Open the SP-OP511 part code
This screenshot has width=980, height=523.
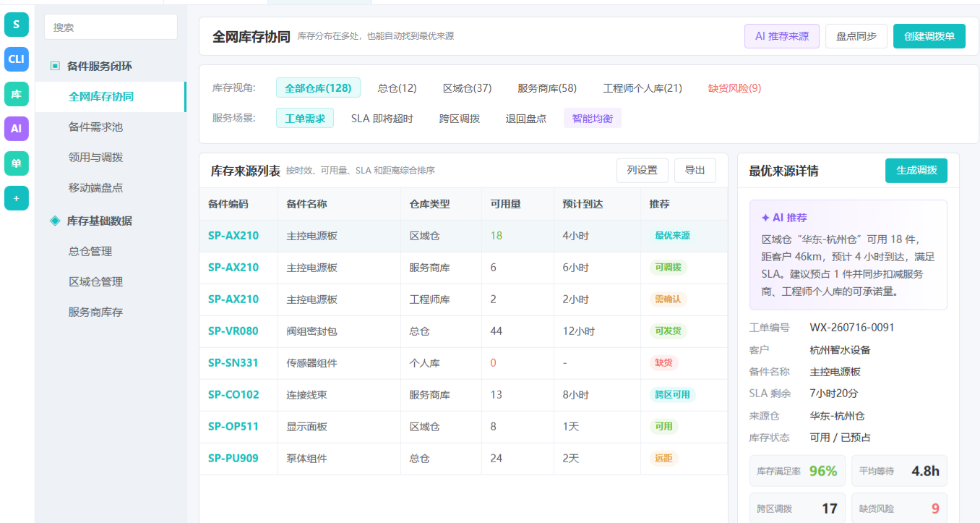(233, 427)
